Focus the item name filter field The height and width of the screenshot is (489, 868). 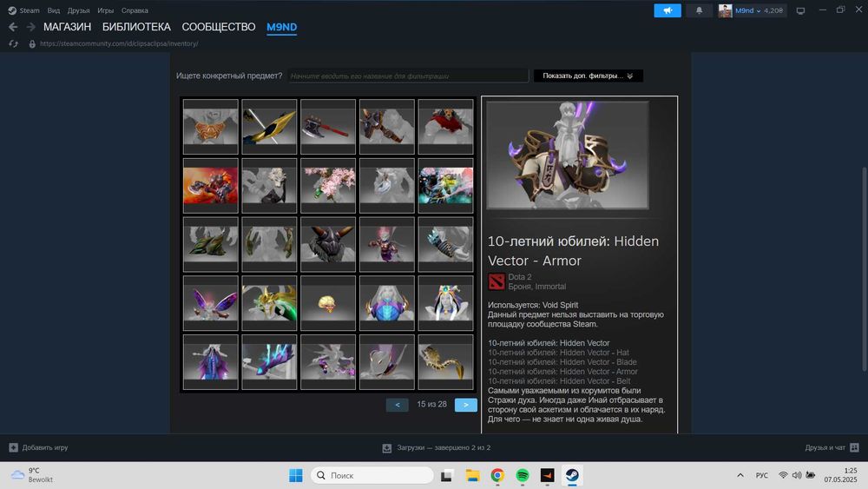(x=408, y=76)
